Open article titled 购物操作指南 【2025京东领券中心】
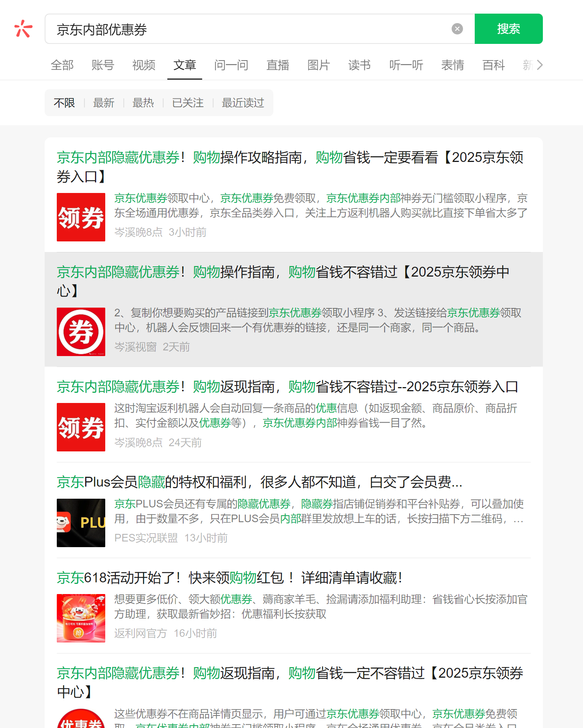This screenshot has height=728, width=583. tap(283, 282)
